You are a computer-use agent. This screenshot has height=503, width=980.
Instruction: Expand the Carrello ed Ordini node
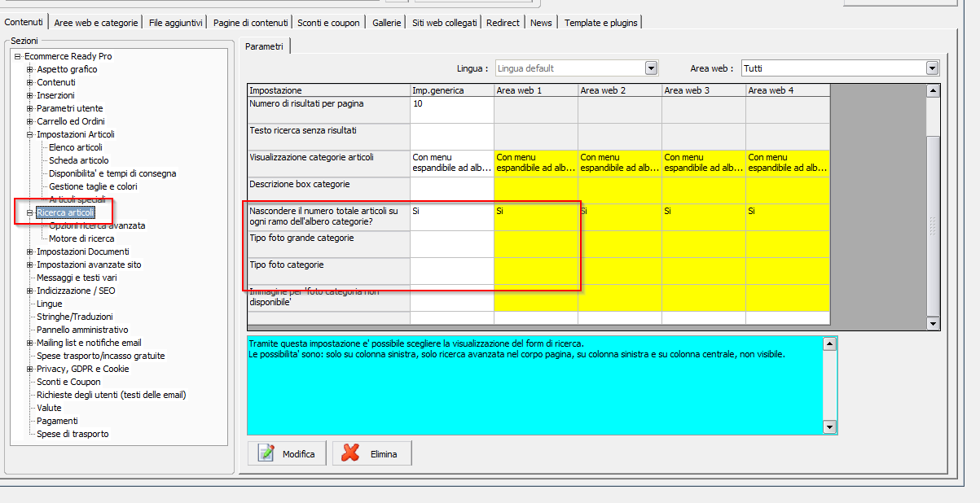click(30, 121)
